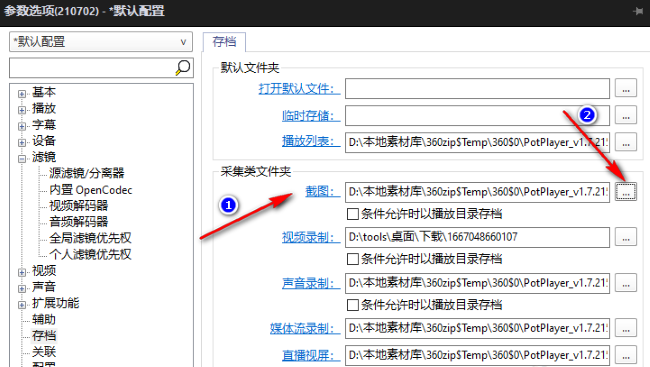Click the 直播视屏 path field
This screenshot has width=650, height=367.
coord(477,355)
